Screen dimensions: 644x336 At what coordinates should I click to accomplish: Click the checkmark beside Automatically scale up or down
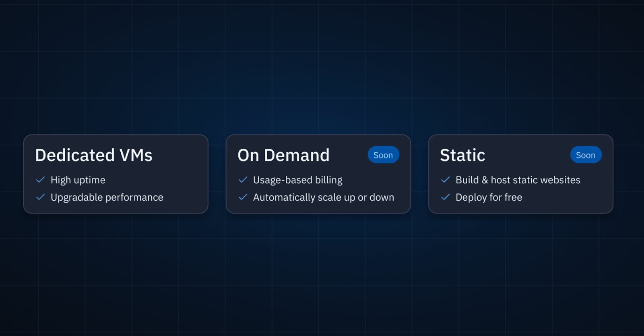[x=243, y=197]
